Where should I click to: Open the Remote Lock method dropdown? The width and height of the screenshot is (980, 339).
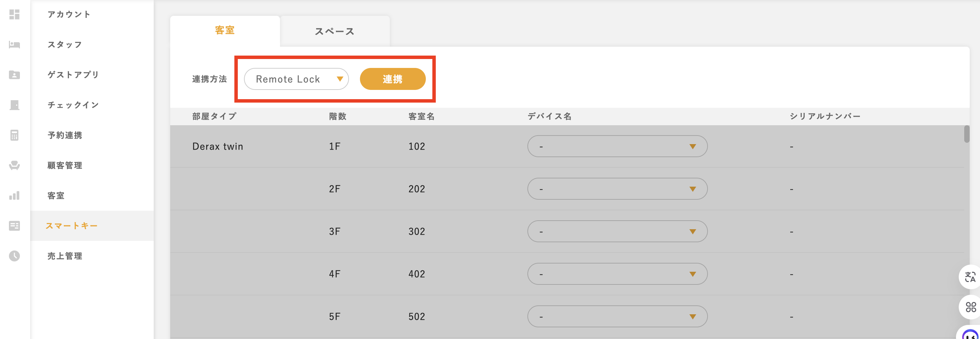(296, 79)
